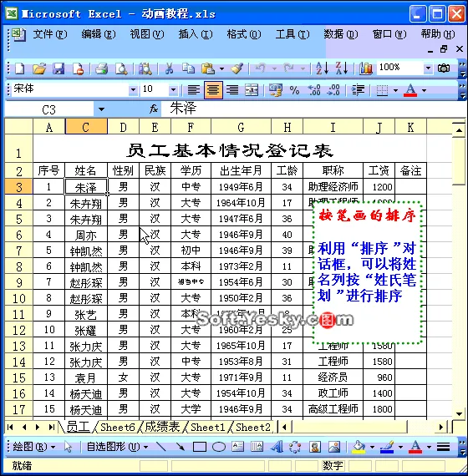Screen dimensions: 468x476
Task: Open the 格式 menu
Action: (x=244, y=34)
